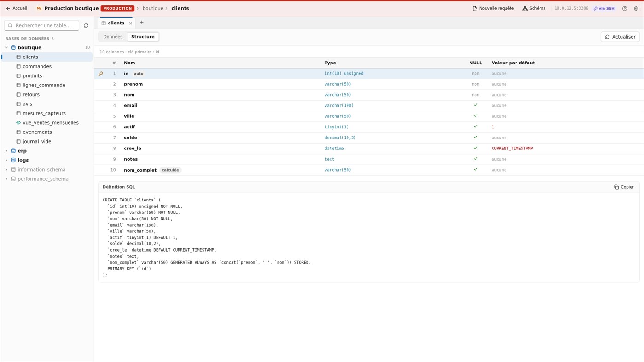Image resolution: width=644 pixels, height=362 pixels.
Task: Click the refresh icon beside the table search
Action: pyautogui.click(x=86, y=26)
